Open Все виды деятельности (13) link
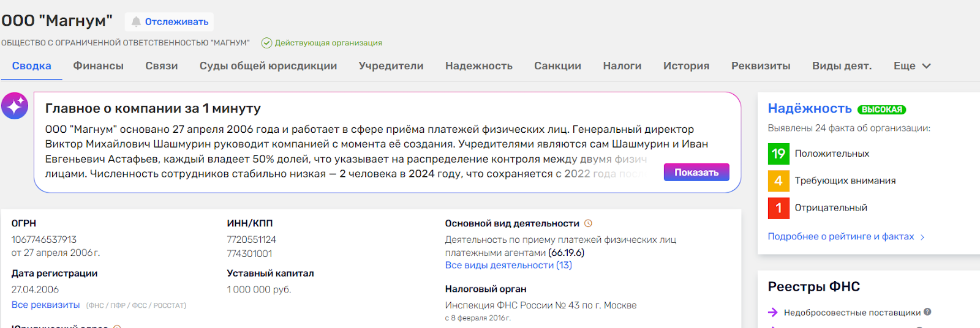 [508, 265]
